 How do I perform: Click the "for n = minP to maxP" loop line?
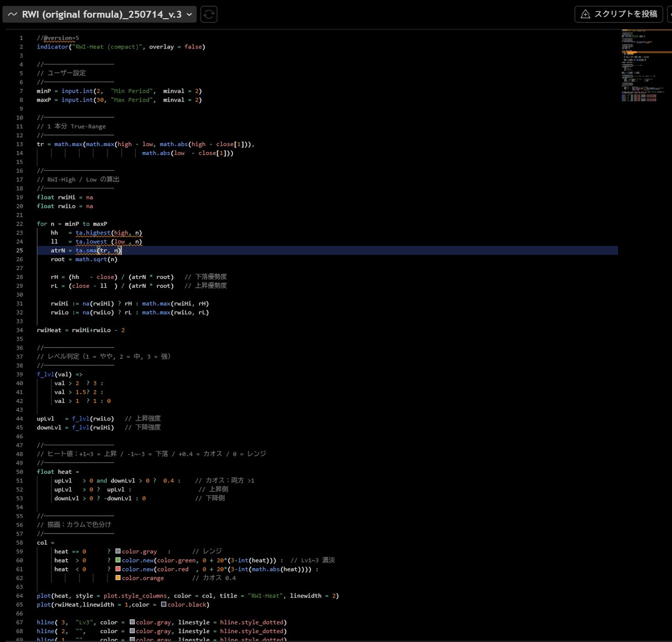pos(72,224)
